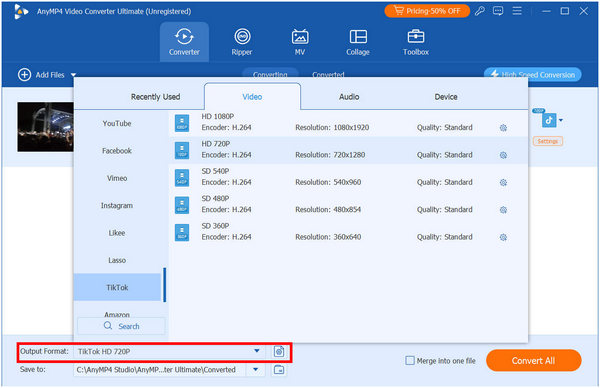The width and height of the screenshot is (600, 388).
Task: Switch to the Audio tab
Action: tap(349, 97)
